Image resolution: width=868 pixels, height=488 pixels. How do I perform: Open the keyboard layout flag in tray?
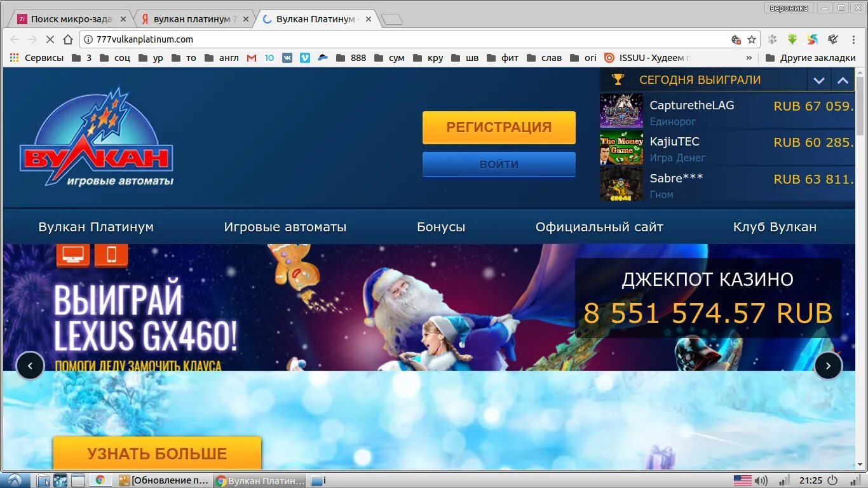tap(742, 480)
